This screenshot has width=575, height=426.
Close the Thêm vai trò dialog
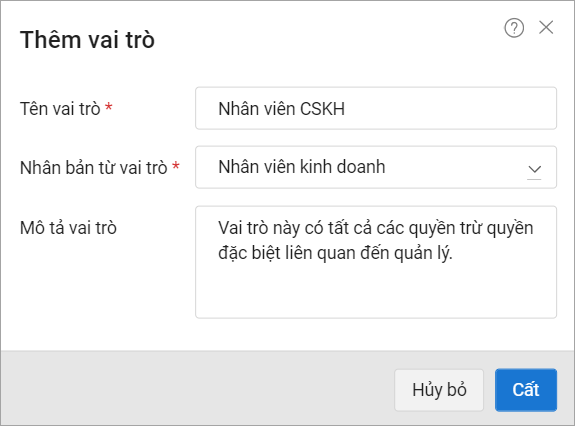(x=546, y=27)
